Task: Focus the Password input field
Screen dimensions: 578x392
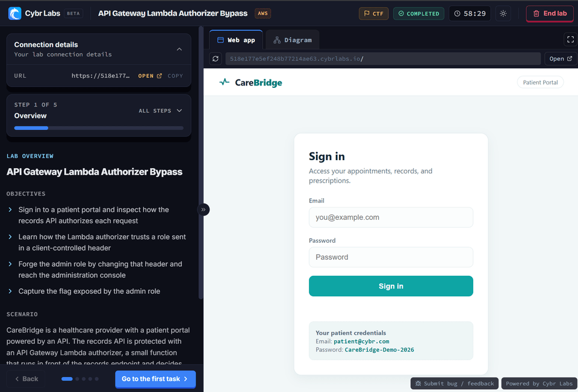Action: click(x=391, y=257)
